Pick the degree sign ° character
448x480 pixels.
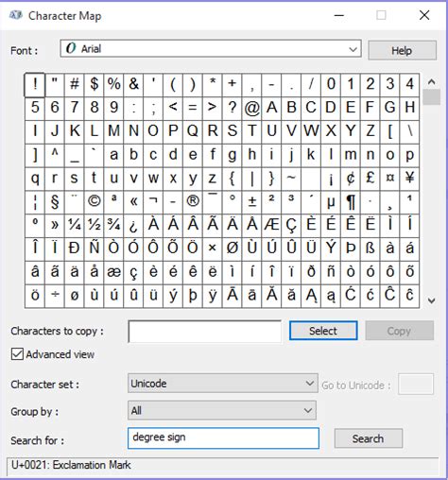[x=232, y=201]
